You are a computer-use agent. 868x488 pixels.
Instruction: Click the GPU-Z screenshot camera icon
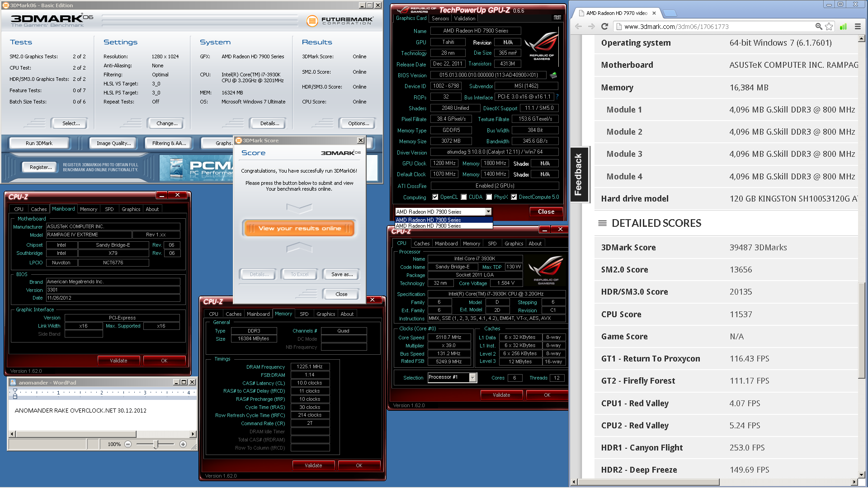click(557, 18)
